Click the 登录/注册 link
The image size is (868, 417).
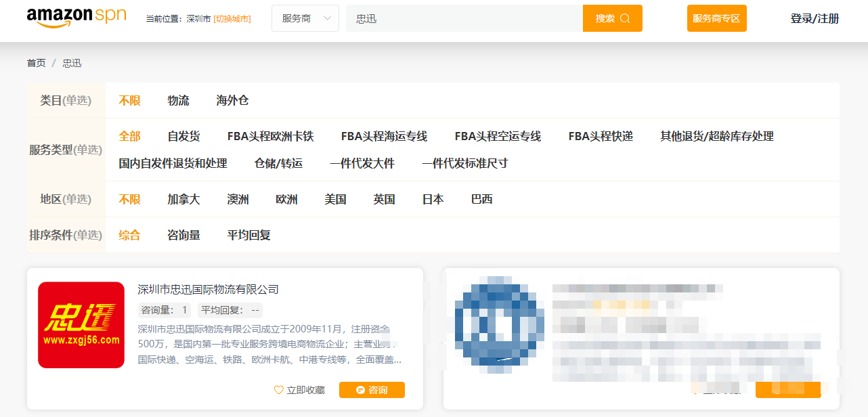click(x=815, y=18)
